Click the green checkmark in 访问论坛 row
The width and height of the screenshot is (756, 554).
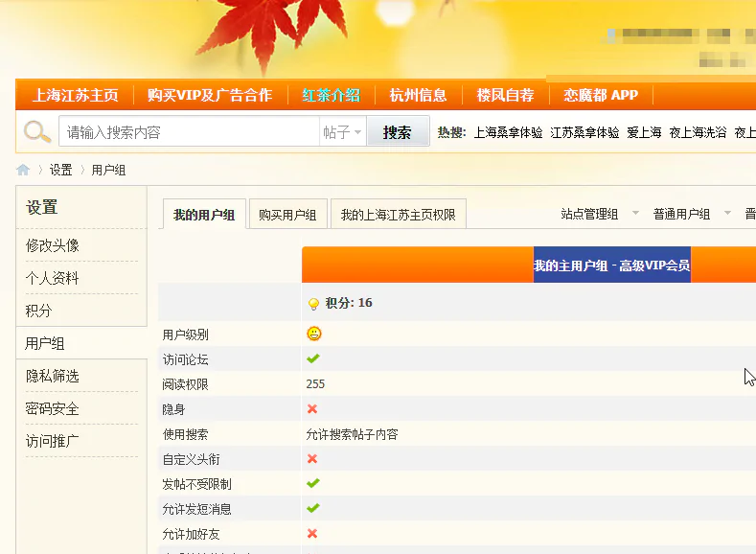tap(313, 358)
